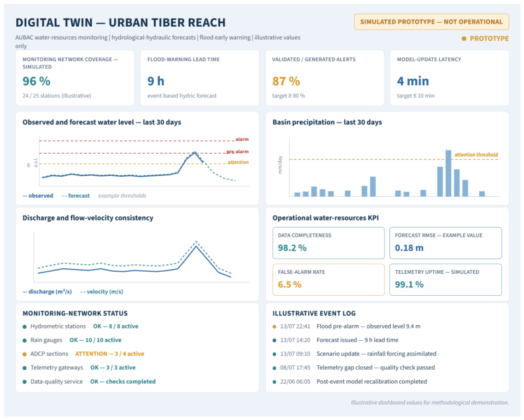This screenshot has height=420, width=524.
Task: Open the Data Completeness 98.2 % card
Action: coord(328,243)
